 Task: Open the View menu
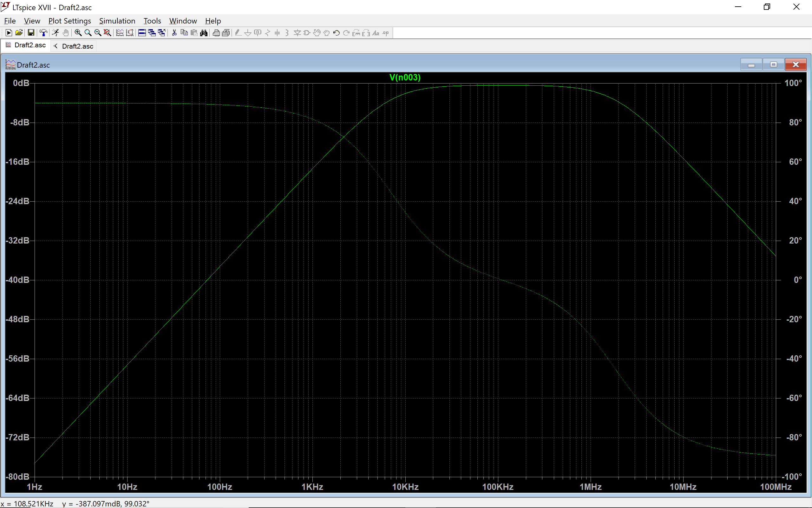[x=32, y=21]
